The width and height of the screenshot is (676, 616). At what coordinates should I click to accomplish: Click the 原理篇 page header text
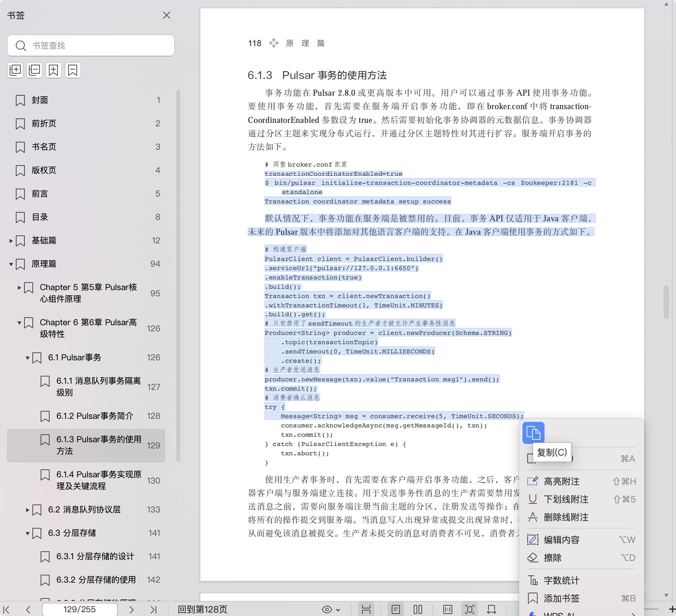305,43
